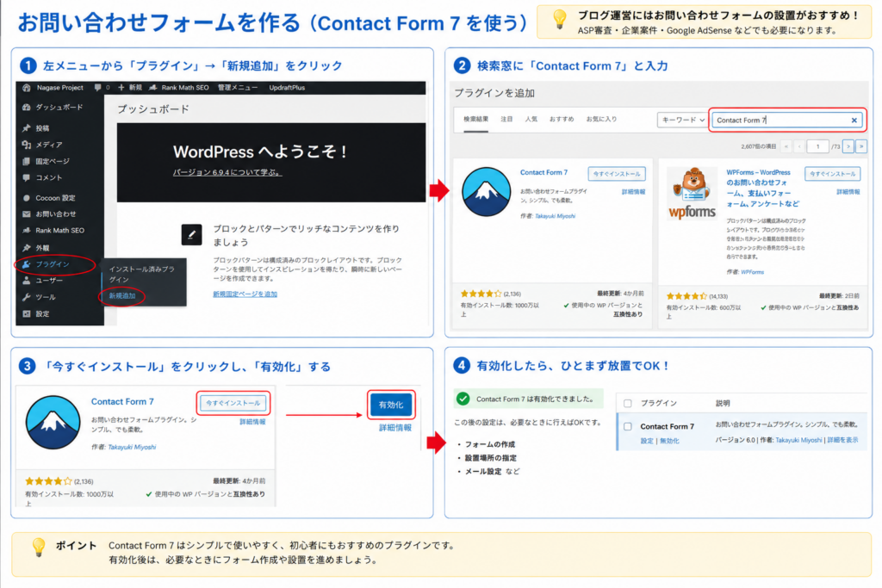The width and height of the screenshot is (882, 588).
Task: Clear the search field with the X icon
Action: [x=854, y=121]
